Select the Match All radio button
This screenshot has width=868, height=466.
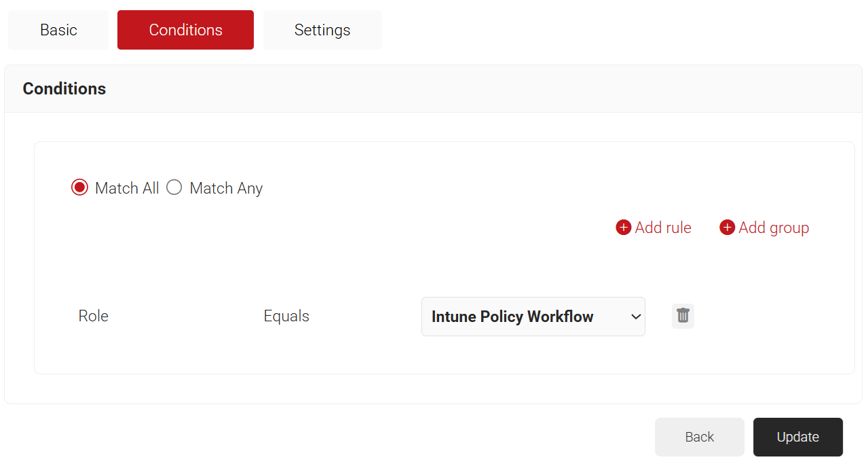tap(79, 188)
